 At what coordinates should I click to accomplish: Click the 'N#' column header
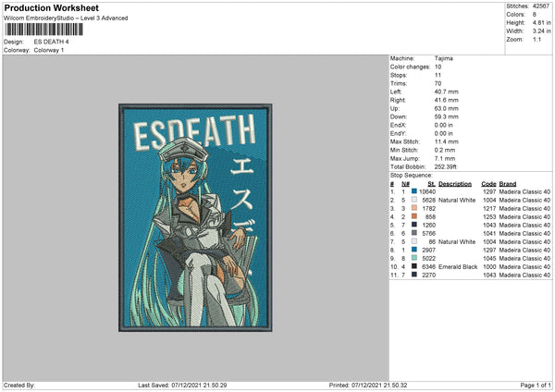point(405,184)
